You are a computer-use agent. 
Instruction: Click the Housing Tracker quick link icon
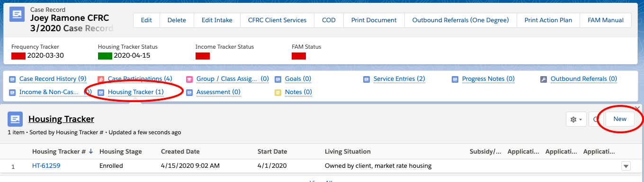pos(100,92)
